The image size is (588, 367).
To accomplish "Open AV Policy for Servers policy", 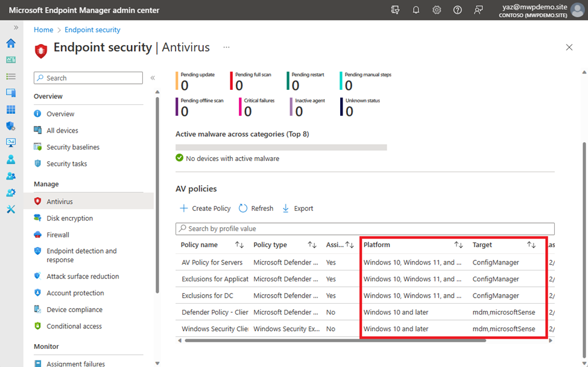I will 212,262.
